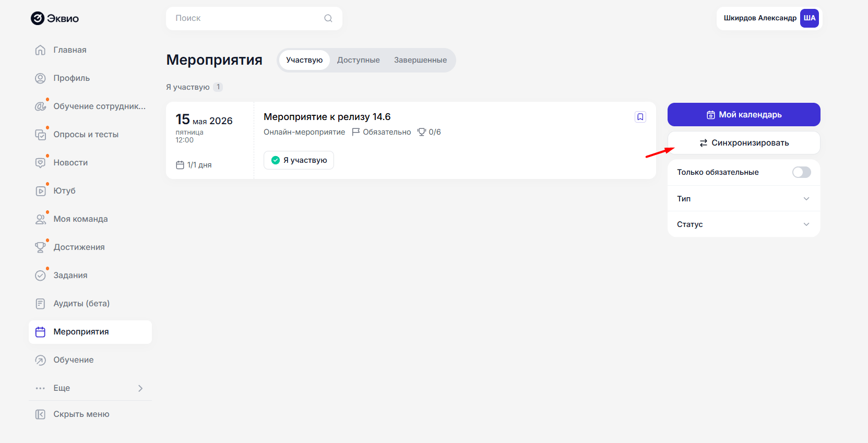Click the icon beside Обучение сотрудник...
The height and width of the screenshot is (443, 868).
click(40, 106)
